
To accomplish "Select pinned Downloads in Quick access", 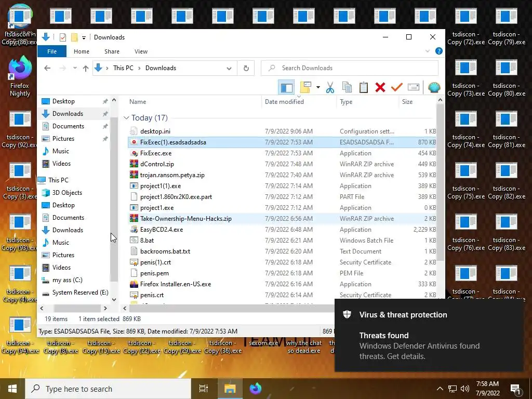I will coord(68,114).
